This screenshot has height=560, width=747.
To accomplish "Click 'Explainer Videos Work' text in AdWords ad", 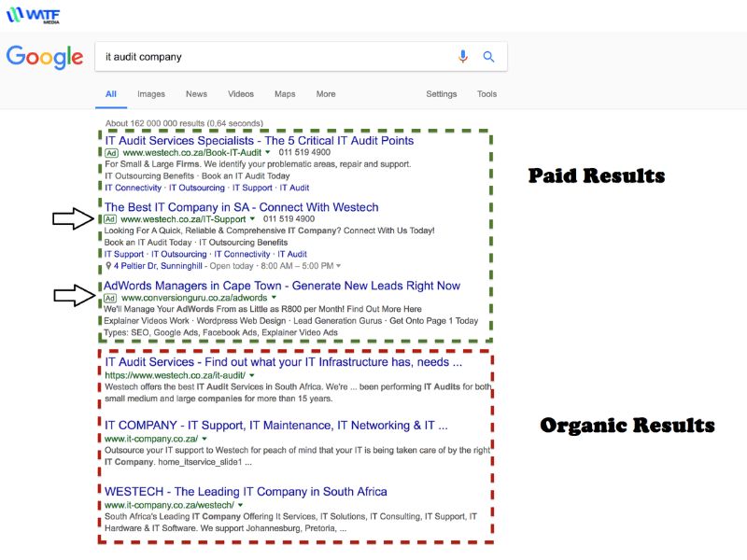I will tap(147, 321).
